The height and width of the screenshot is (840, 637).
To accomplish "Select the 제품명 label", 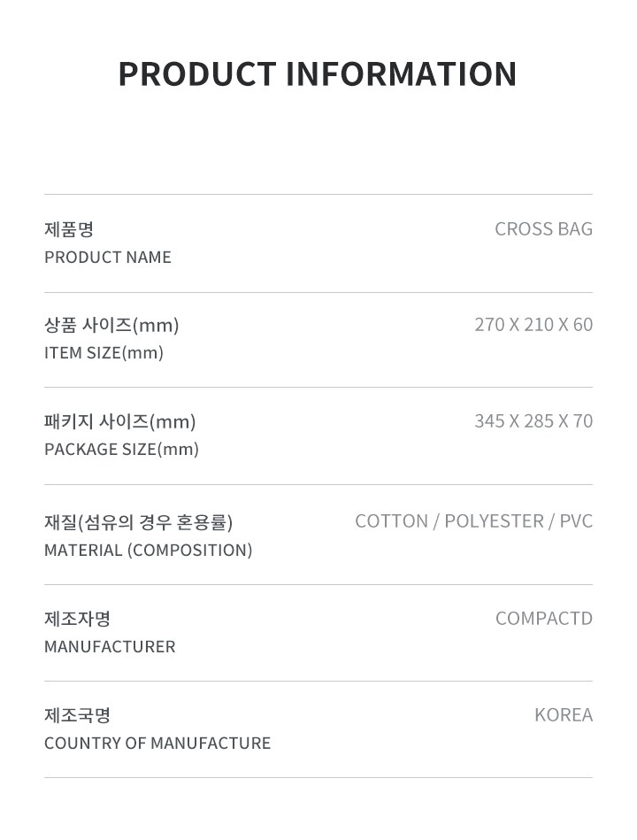I will pyautogui.click(x=69, y=229).
